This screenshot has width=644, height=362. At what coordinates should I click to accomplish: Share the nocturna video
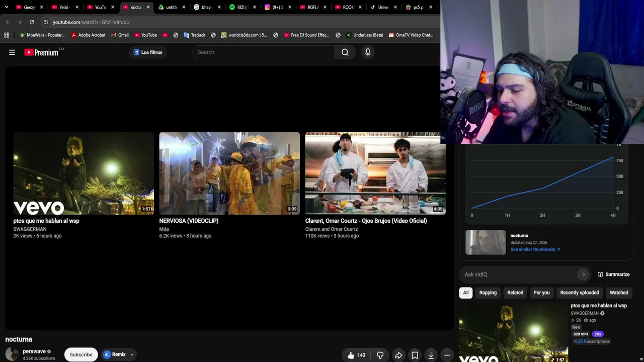(x=398, y=355)
